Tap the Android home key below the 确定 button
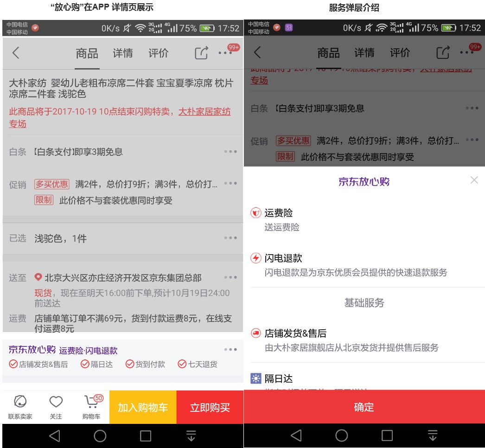The width and height of the screenshot is (485, 448). 341,435
